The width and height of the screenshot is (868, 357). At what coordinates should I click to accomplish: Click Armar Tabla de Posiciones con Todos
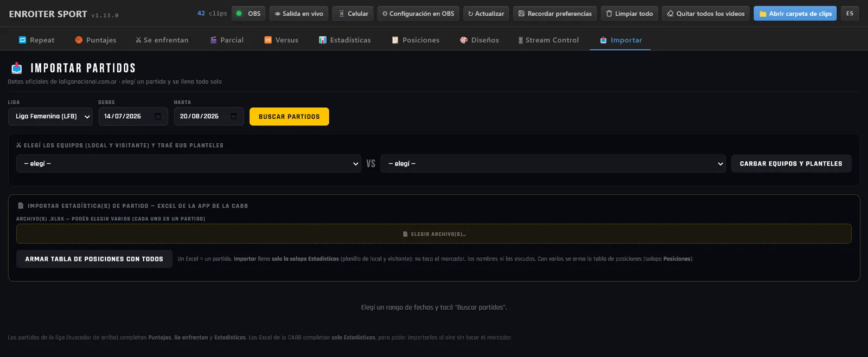point(94,259)
